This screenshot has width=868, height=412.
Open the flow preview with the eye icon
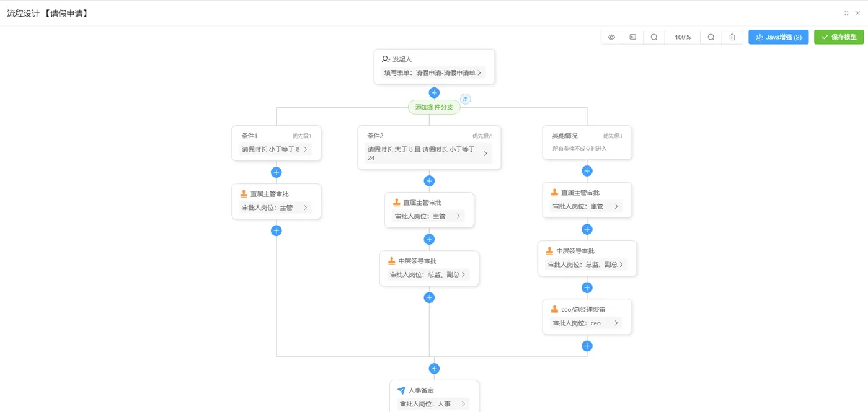point(611,37)
